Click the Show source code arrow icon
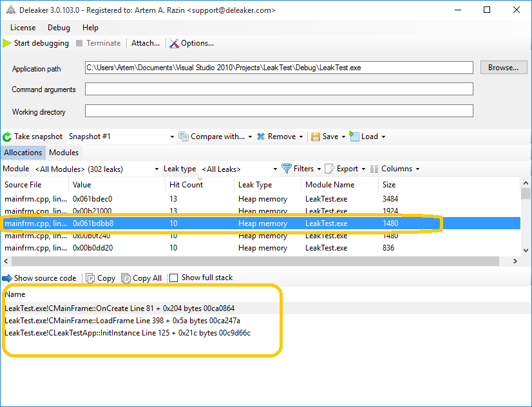This screenshot has width=532, height=407. 7,278
